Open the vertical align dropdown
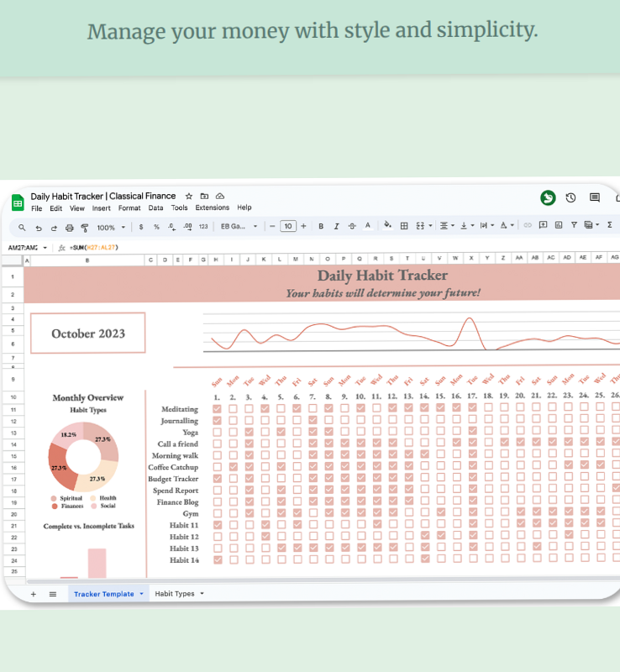Viewport: 620px width, 672px height. point(467,225)
